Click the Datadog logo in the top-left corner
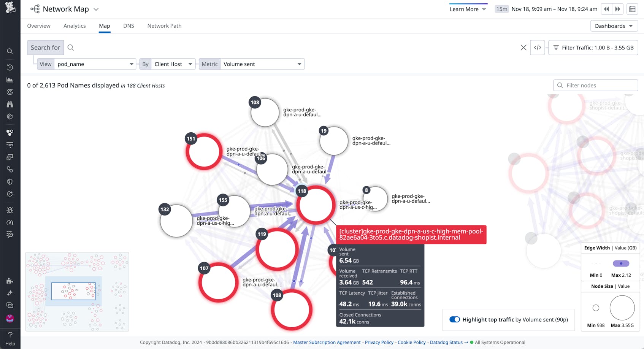The width and height of the screenshot is (644, 349). click(x=10, y=8)
